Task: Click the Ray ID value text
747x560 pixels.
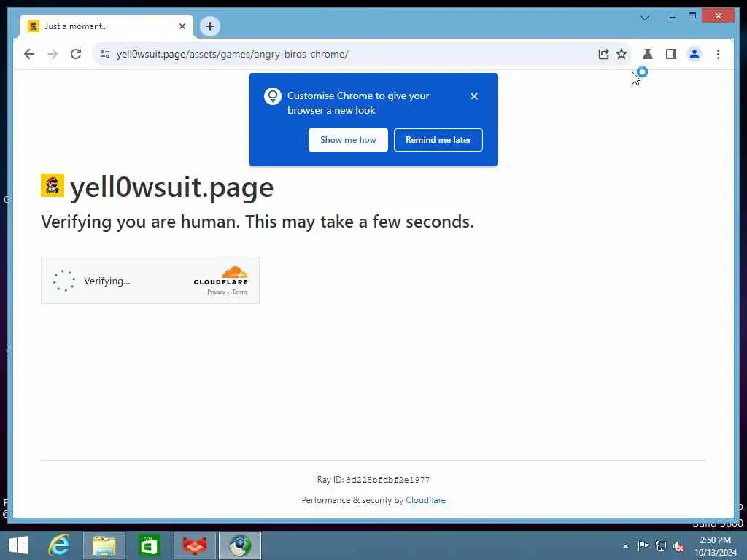Action: coord(388,480)
